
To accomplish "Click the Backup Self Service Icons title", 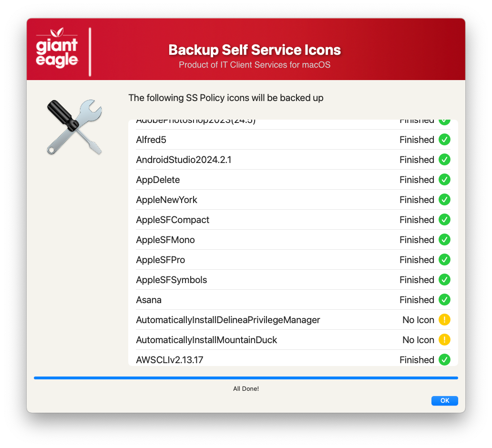I will [x=255, y=50].
